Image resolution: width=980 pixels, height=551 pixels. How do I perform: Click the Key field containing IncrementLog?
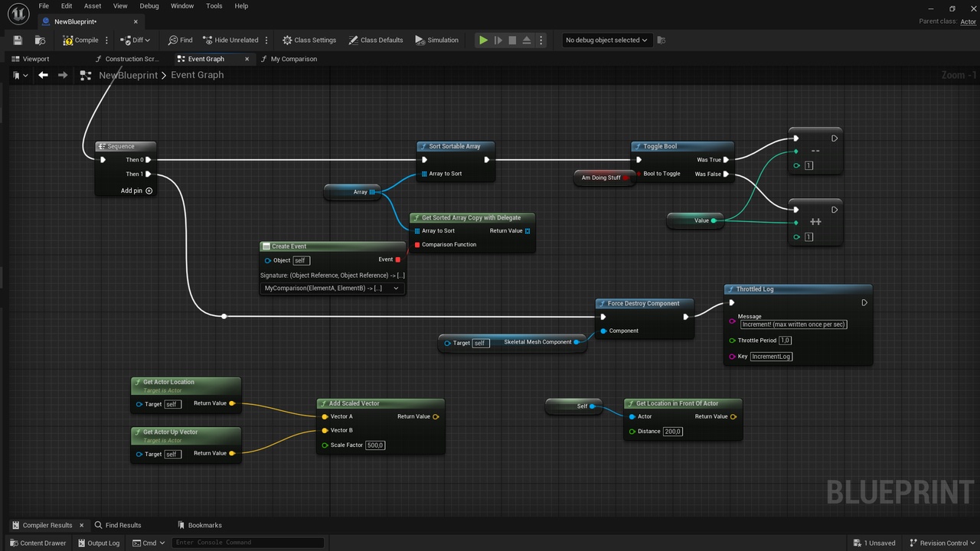pyautogui.click(x=771, y=357)
